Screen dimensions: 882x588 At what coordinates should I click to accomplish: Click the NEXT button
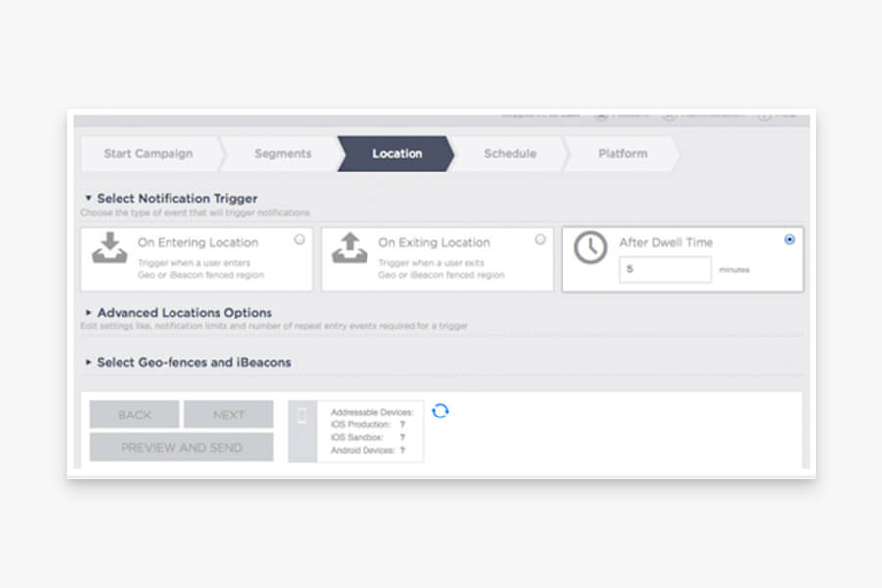coord(229,415)
